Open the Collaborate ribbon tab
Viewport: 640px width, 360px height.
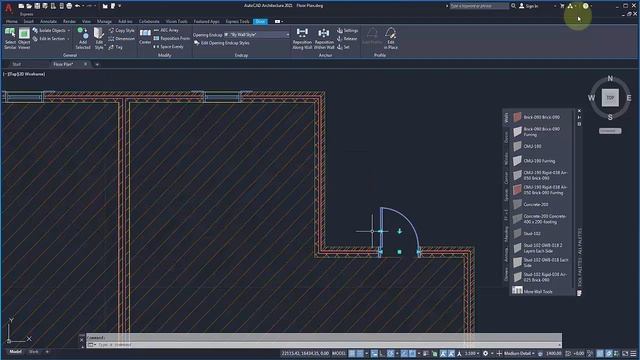point(149,21)
